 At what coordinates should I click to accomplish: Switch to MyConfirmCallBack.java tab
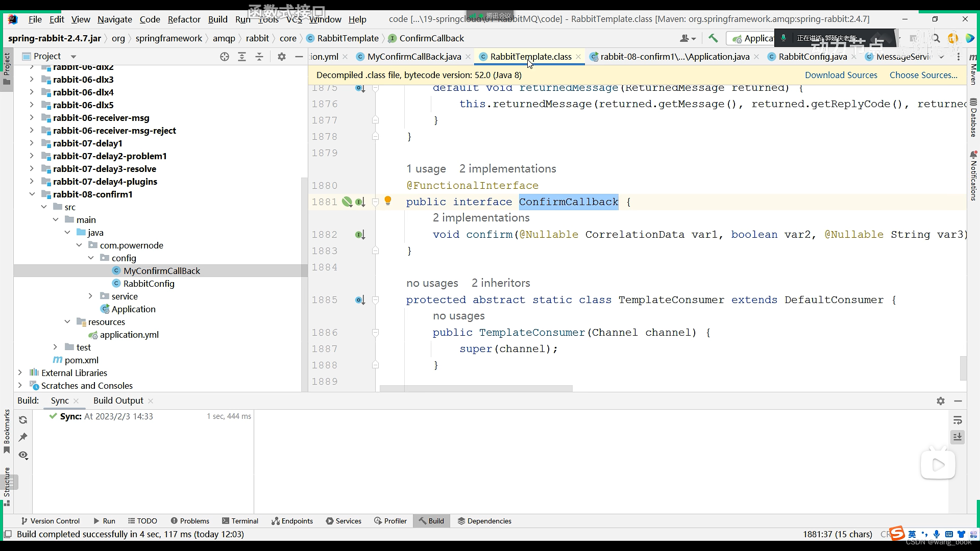414,57
